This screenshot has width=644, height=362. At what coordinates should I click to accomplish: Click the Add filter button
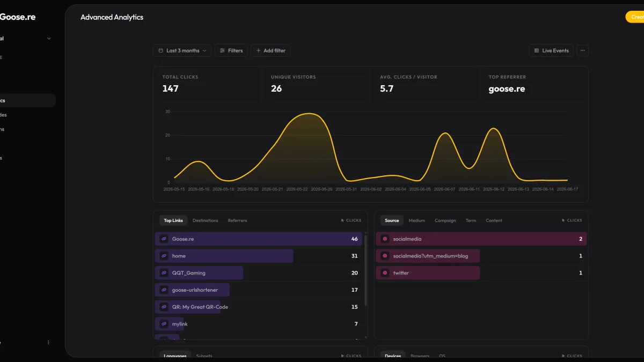(x=270, y=50)
